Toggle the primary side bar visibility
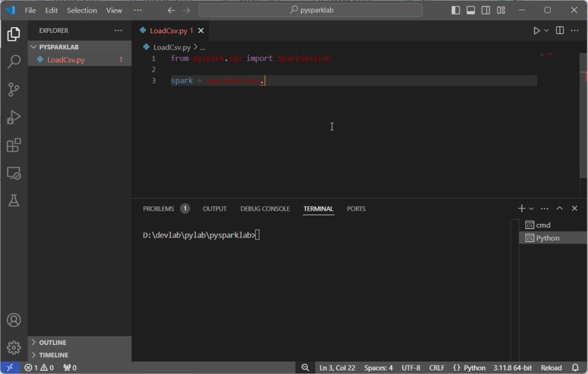This screenshot has width=588, height=374. click(456, 10)
